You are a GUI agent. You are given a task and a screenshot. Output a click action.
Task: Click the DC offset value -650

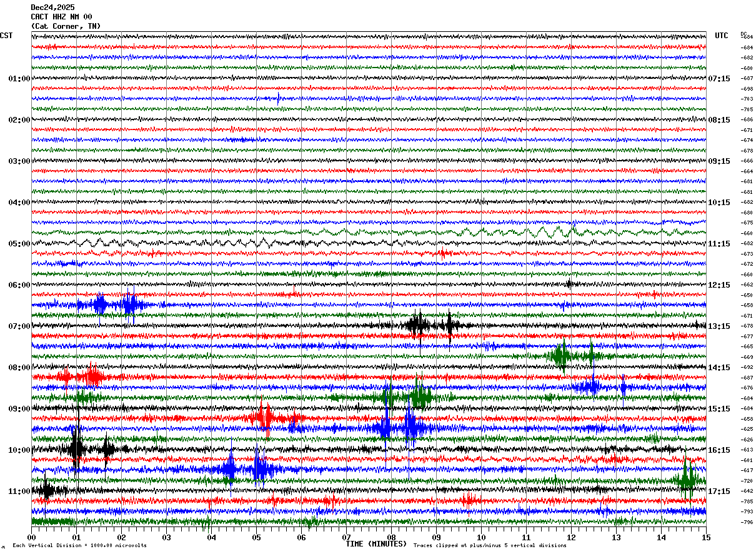(x=747, y=295)
